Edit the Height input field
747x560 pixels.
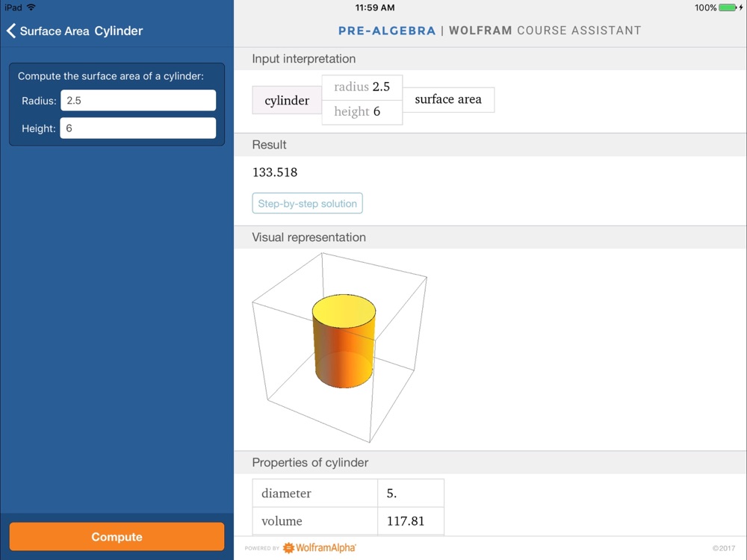pyautogui.click(x=138, y=128)
